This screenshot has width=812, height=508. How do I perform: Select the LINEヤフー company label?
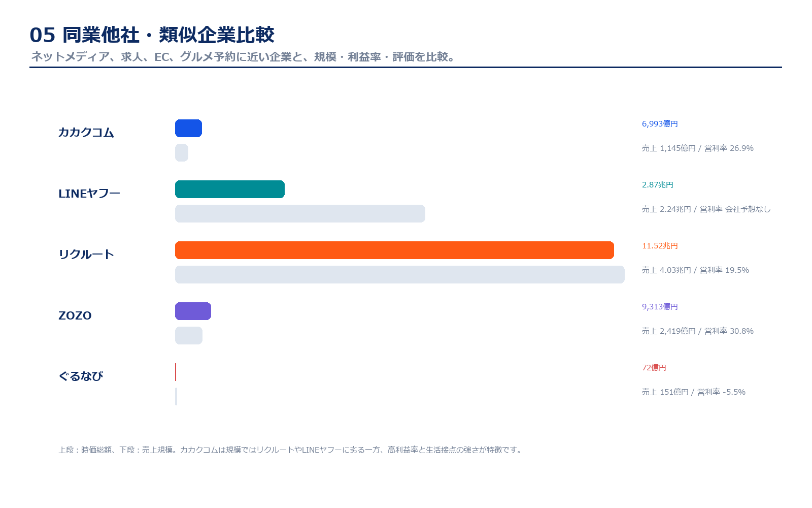point(89,194)
